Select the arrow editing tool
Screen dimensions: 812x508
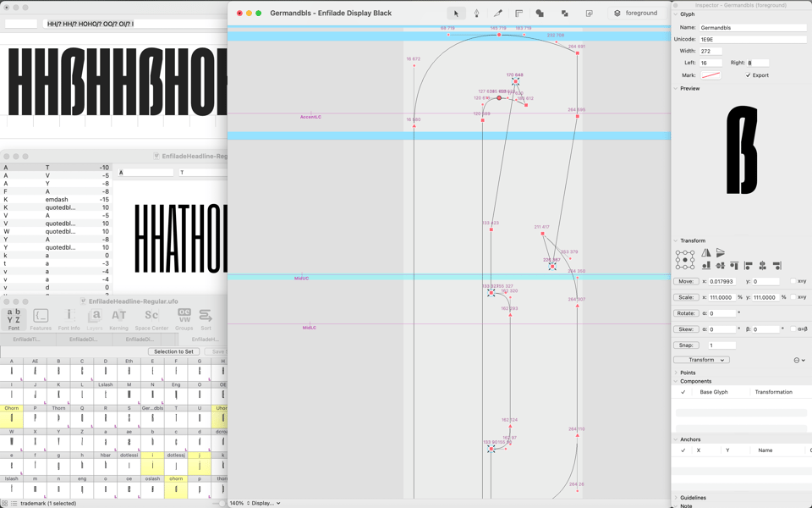456,14
